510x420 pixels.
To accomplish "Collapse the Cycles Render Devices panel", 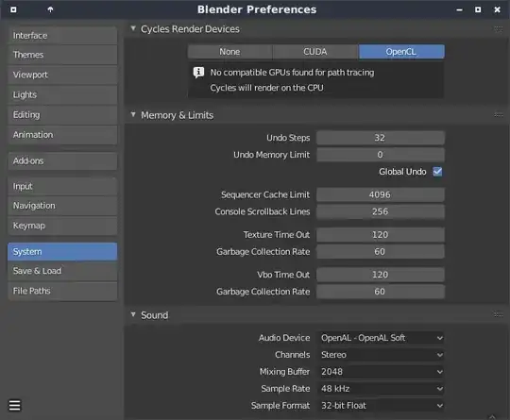I will [x=133, y=28].
